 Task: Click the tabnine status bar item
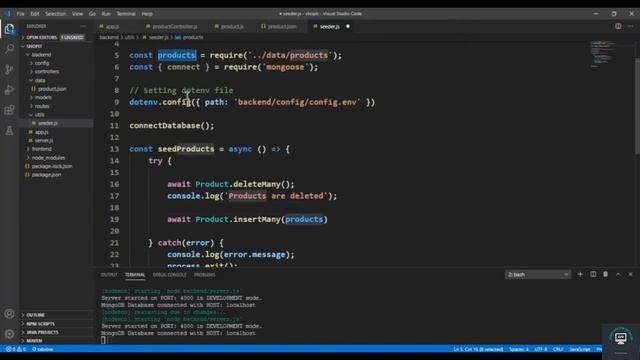(43, 349)
